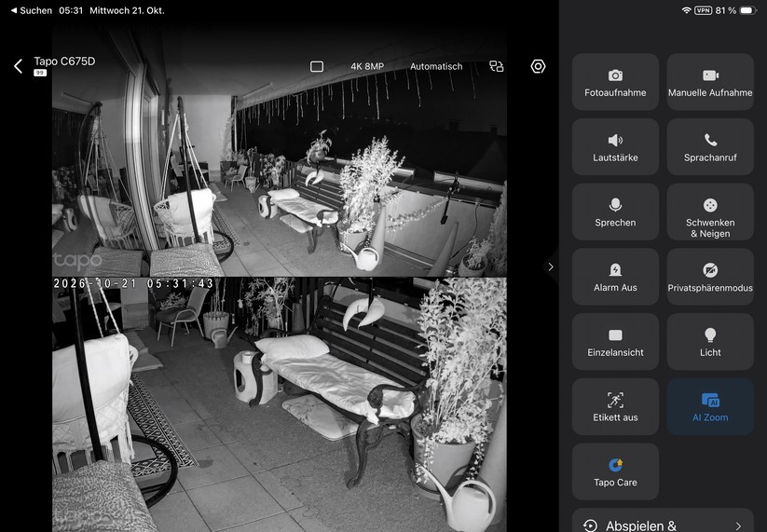The width and height of the screenshot is (767, 532).
Task: Open Tapo Care subscription
Action: click(615, 471)
